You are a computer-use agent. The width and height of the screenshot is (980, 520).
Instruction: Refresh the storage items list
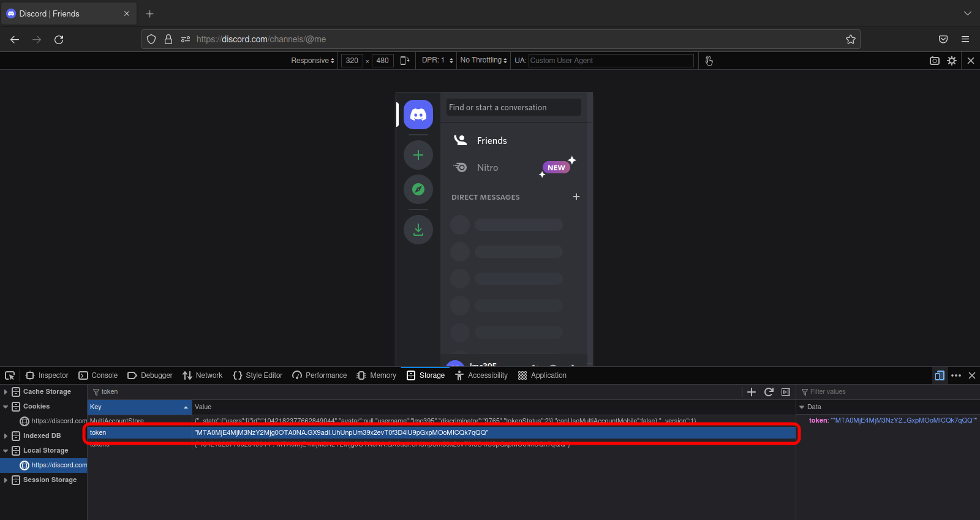click(769, 392)
